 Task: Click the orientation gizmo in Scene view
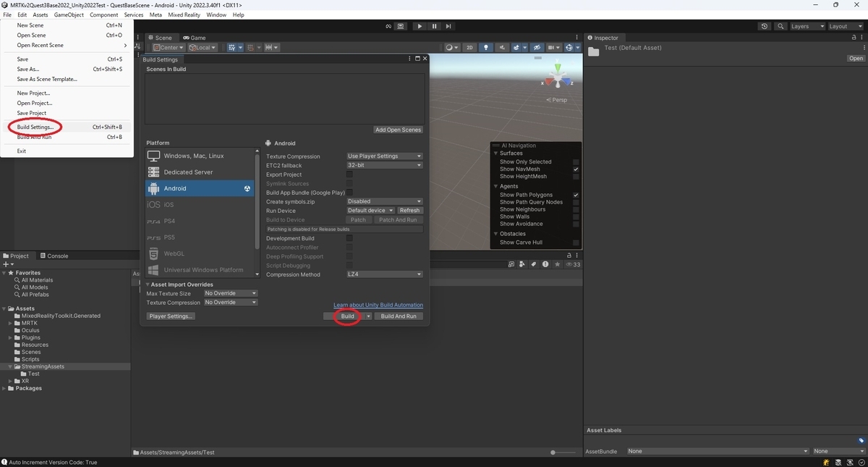click(x=557, y=77)
